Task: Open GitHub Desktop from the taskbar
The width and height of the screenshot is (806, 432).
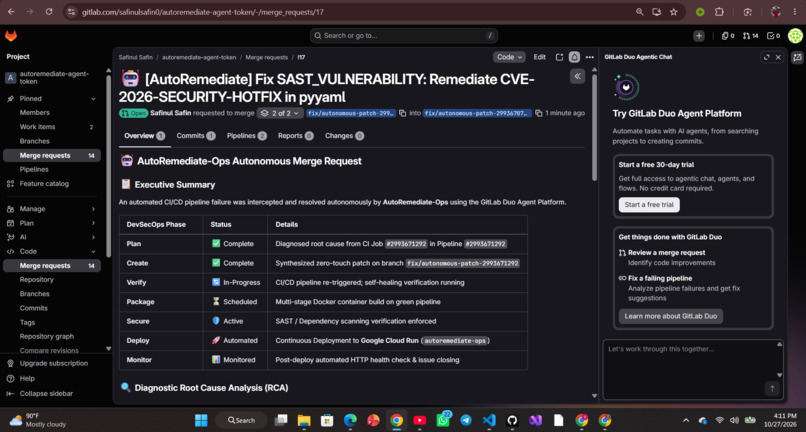Action: (x=512, y=420)
